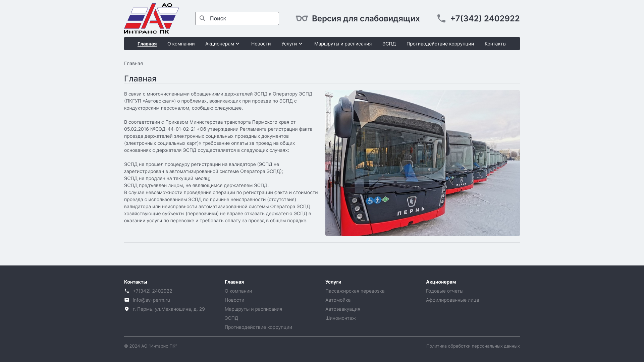Viewport: 644px width, 362px height.
Task: Open the Новости menu item
Action: coord(261,44)
